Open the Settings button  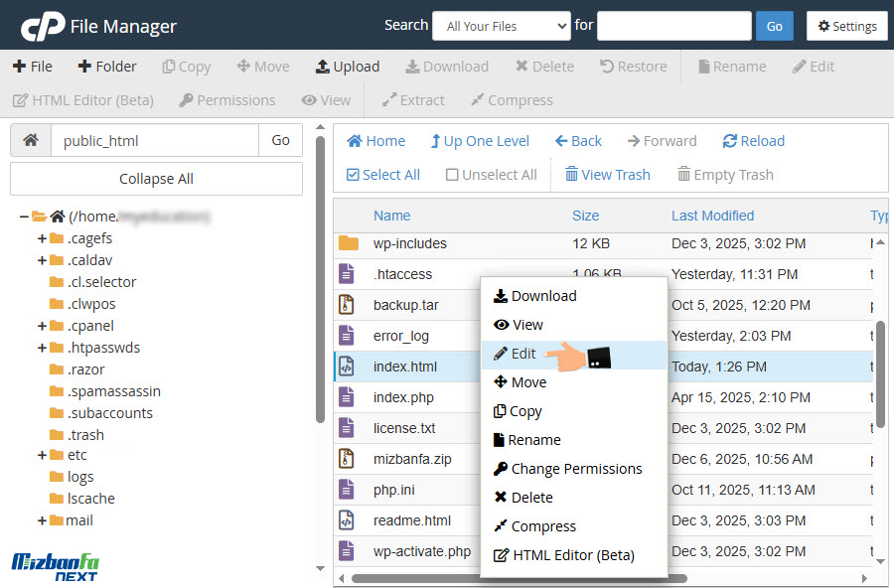(x=846, y=26)
